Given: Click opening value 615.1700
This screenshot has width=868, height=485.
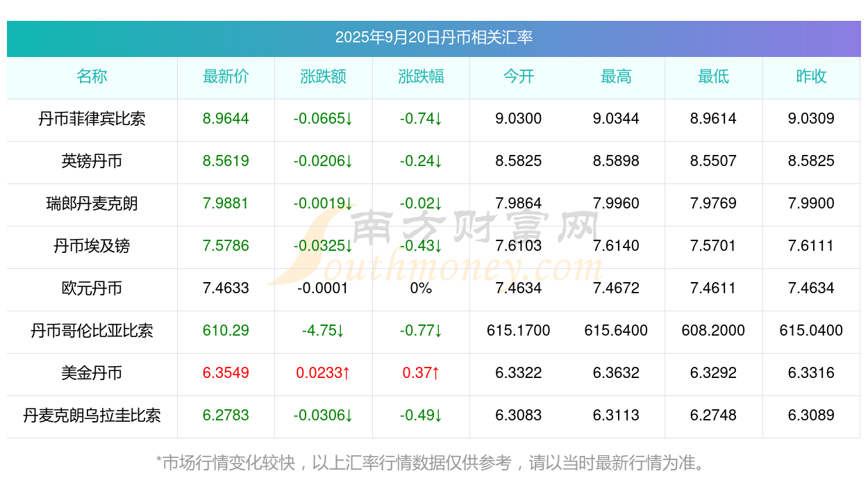Looking at the screenshot, I should point(519,331).
